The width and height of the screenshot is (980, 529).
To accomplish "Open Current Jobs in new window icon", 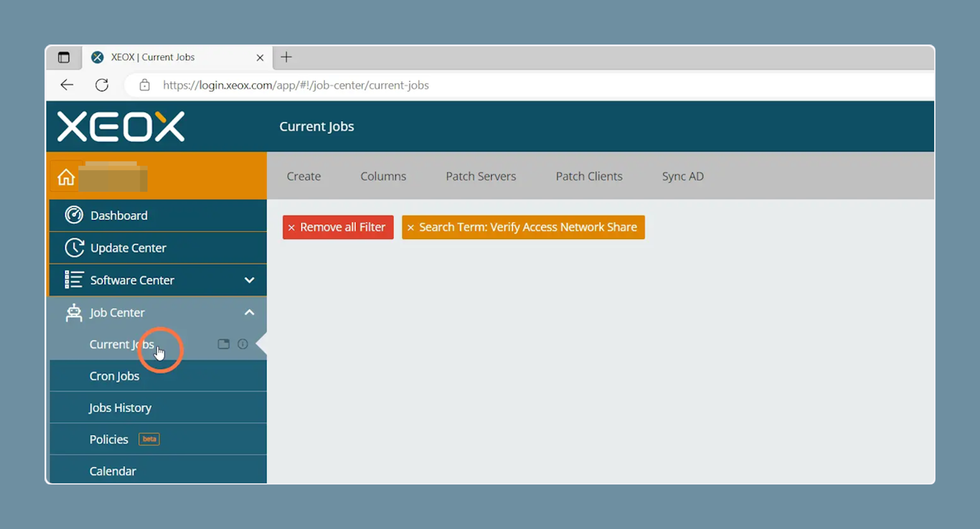I will pyautogui.click(x=224, y=344).
